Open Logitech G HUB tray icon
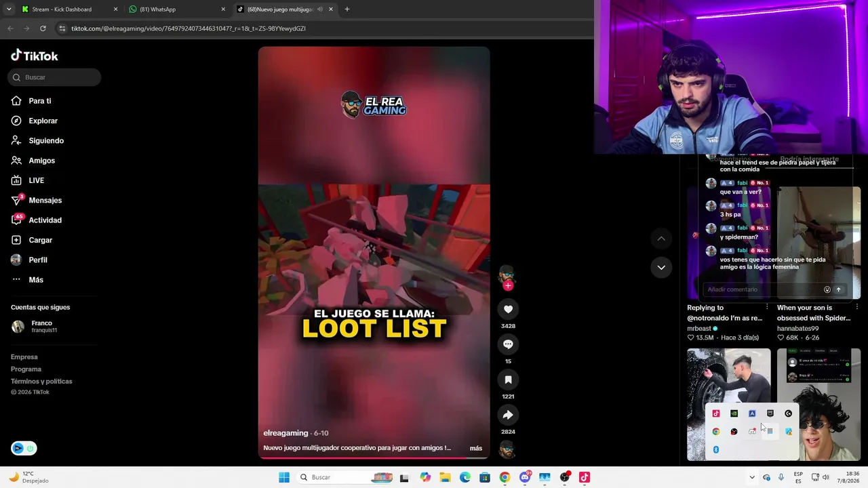Screen dimensions: 868x488 point(788,413)
